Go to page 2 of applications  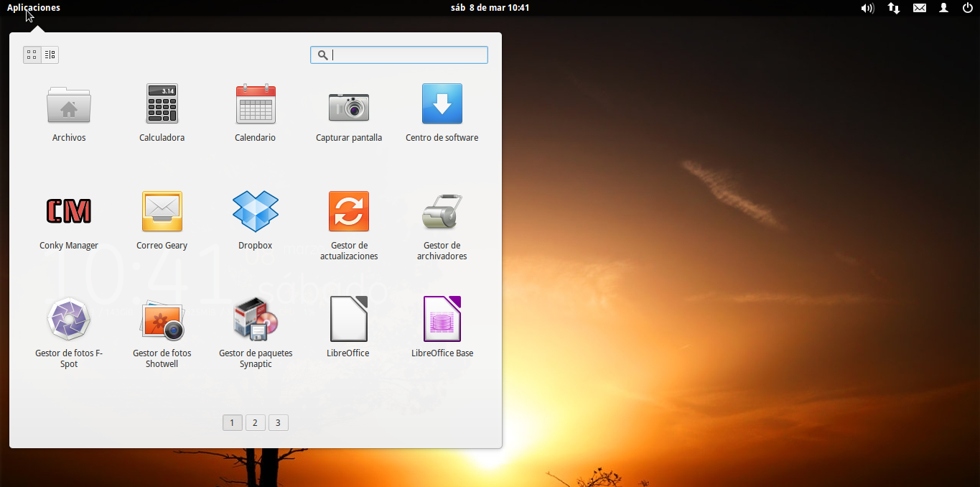point(255,423)
